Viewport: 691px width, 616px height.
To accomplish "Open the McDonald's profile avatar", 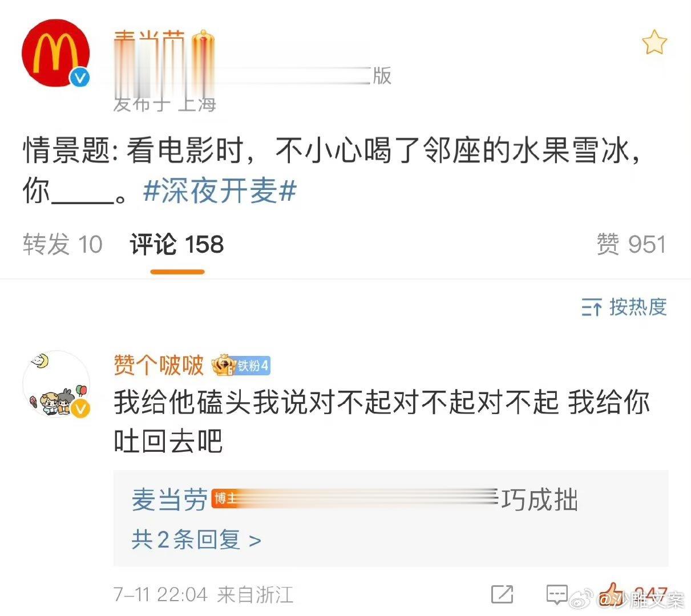I will [x=55, y=52].
